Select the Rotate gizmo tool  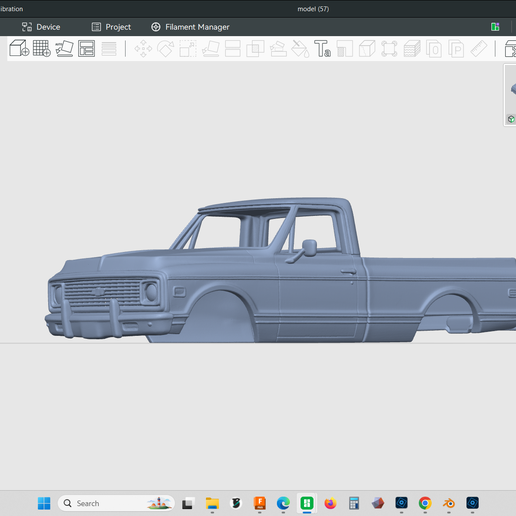tap(166, 49)
